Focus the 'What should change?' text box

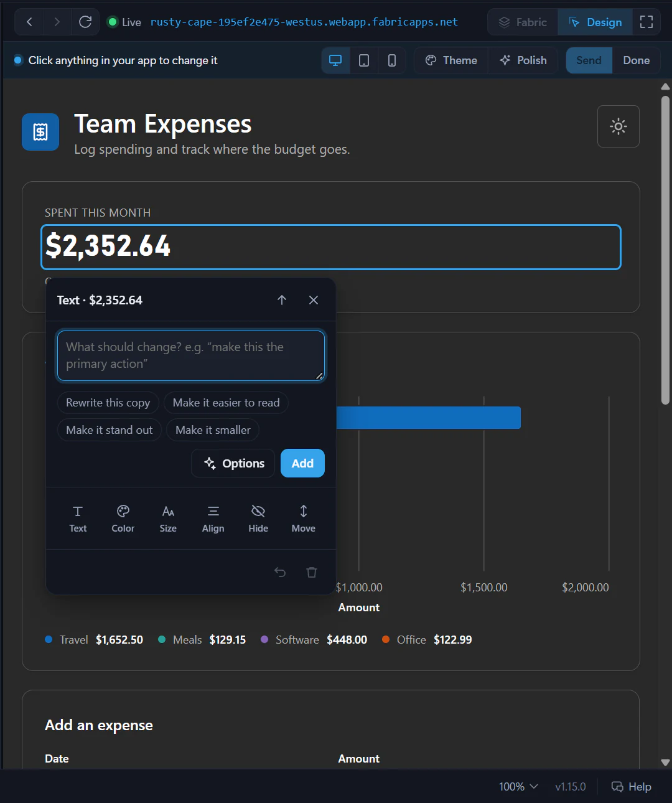tap(191, 355)
